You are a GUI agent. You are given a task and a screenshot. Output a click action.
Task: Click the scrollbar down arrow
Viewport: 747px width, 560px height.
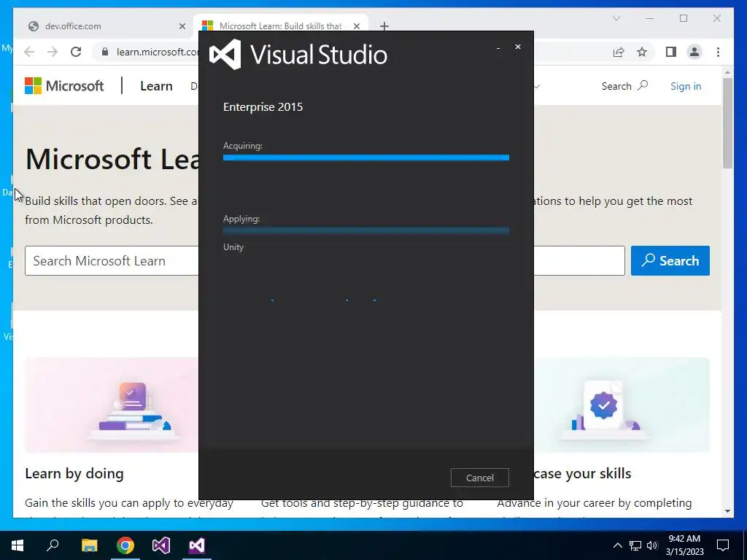[727, 511]
